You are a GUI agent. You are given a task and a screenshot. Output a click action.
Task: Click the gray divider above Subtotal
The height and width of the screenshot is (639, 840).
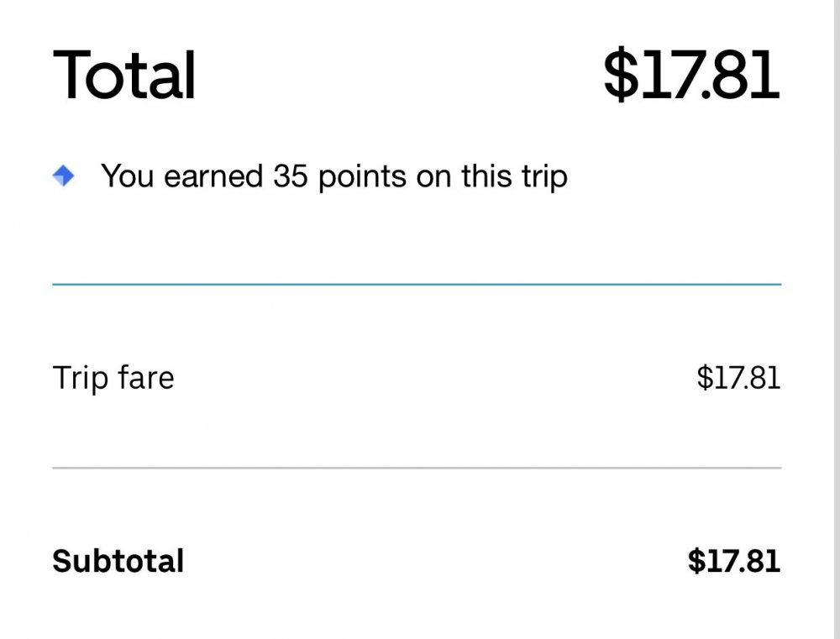417,468
